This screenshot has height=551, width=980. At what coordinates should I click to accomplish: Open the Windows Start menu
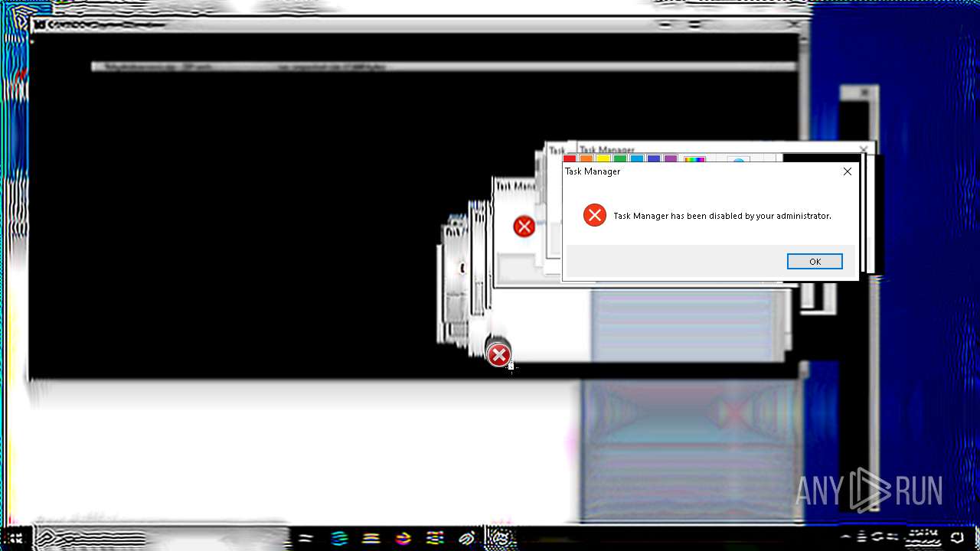point(15,538)
